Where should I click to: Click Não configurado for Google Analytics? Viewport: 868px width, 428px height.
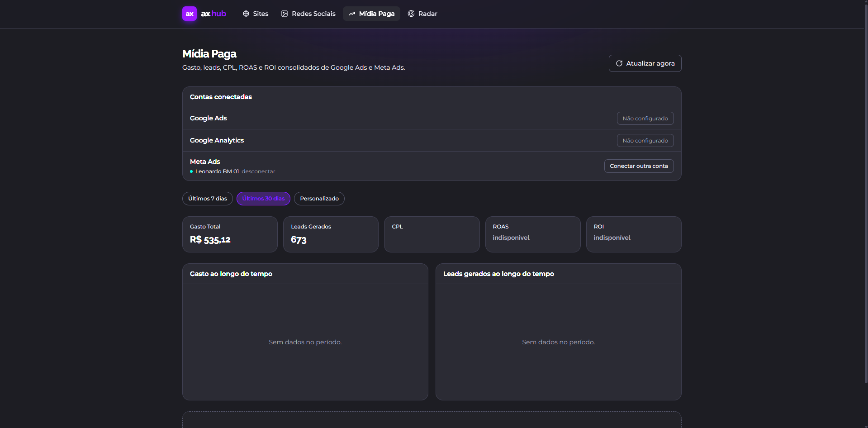[x=645, y=140]
